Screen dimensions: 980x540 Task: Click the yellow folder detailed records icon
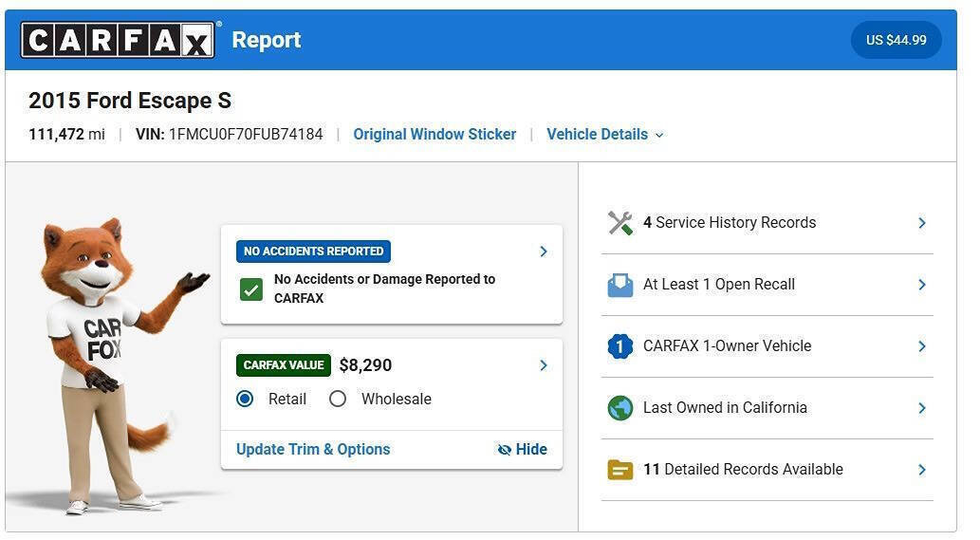click(620, 470)
